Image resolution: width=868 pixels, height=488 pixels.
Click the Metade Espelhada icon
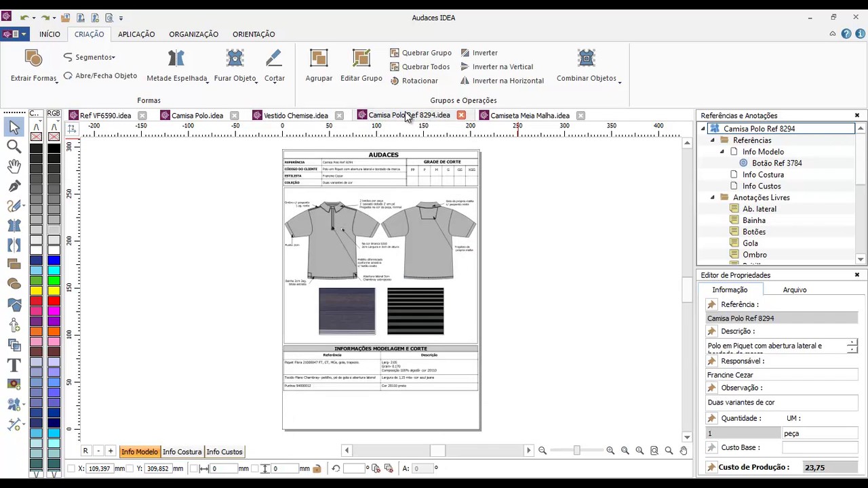[x=176, y=59]
